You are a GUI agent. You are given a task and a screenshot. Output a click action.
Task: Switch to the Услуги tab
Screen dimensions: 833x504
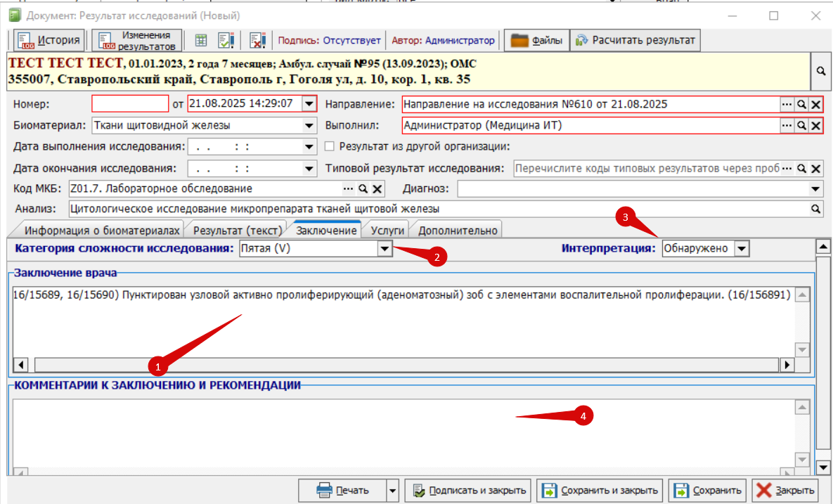click(387, 231)
